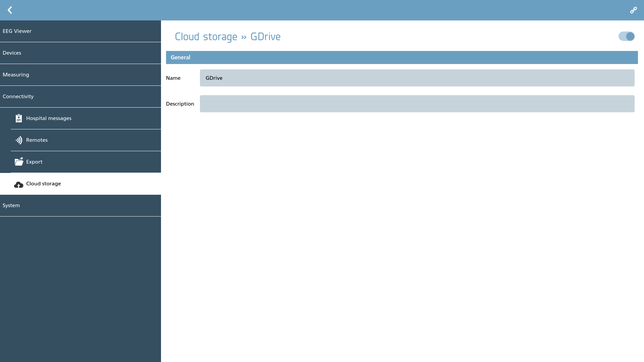Click the Hospital messages clipboard icon
The height and width of the screenshot is (362, 644).
(19, 118)
